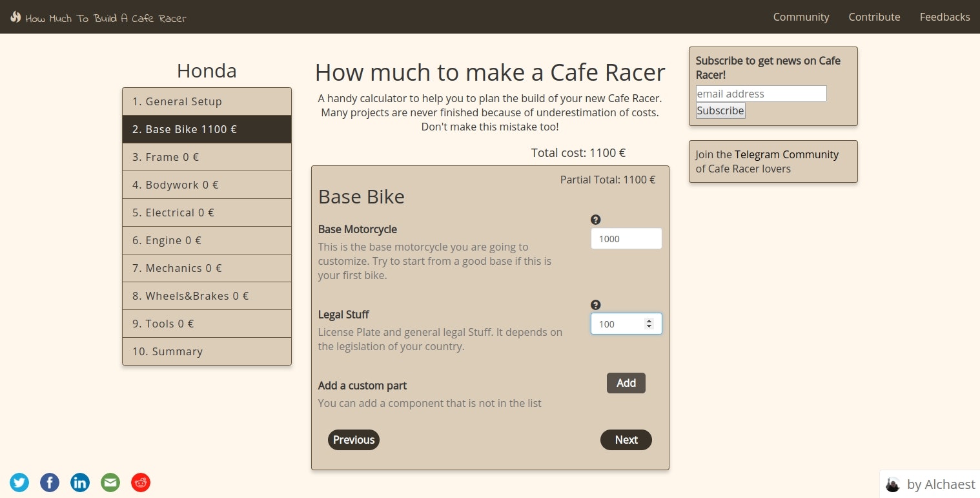Click the Base Motorcycle label

[x=358, y=229]
